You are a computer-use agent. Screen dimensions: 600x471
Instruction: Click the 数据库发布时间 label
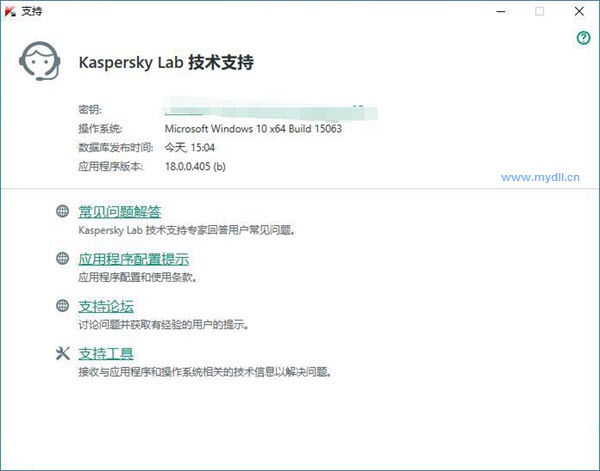click(116, 148)
